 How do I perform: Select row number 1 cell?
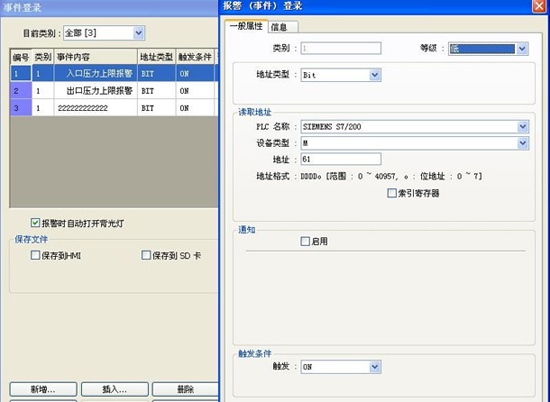pos(21,73)
